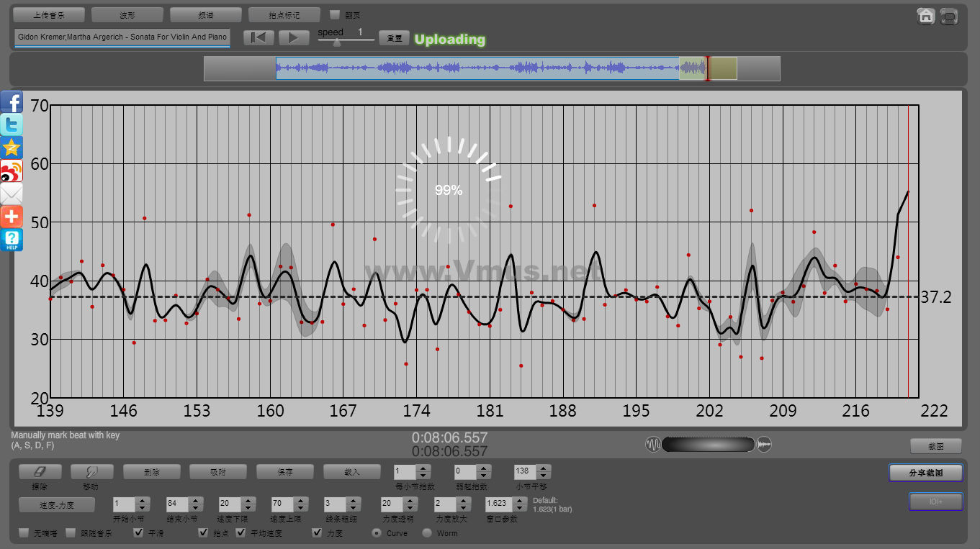Image resolution: width=980 pixels, height=549 pixels.
Task: Enable the 翻页 page-turn checkbox
Action: point(334,14)
